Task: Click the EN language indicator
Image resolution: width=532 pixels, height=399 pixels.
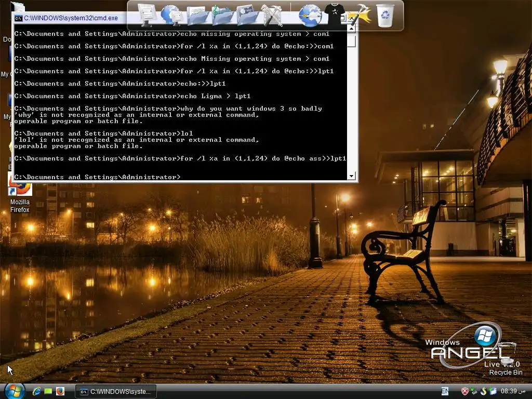Action: click(445, 391)
